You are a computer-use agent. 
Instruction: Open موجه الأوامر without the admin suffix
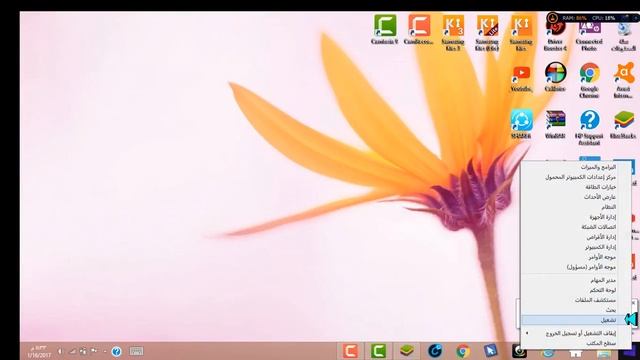coord(576,257)
